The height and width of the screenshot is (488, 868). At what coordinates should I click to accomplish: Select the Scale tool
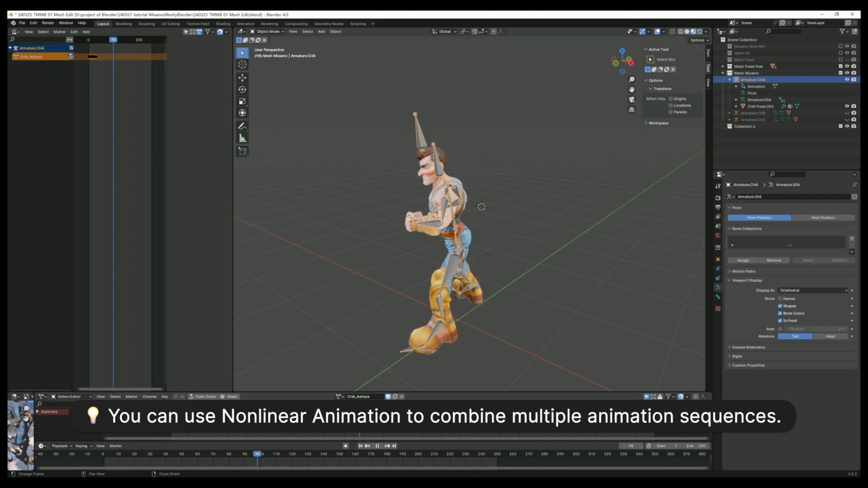242,101
